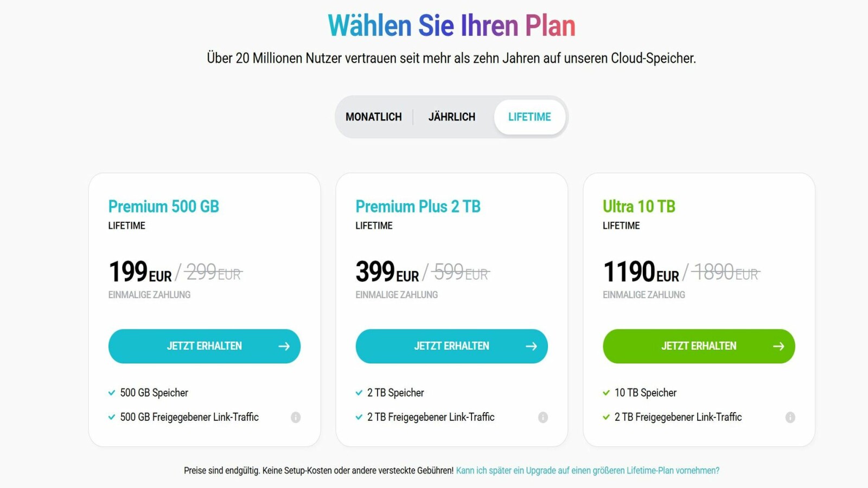Click info icon beside 500 GB Link-Traffic
868x488 pixels.
coord(296,417)
